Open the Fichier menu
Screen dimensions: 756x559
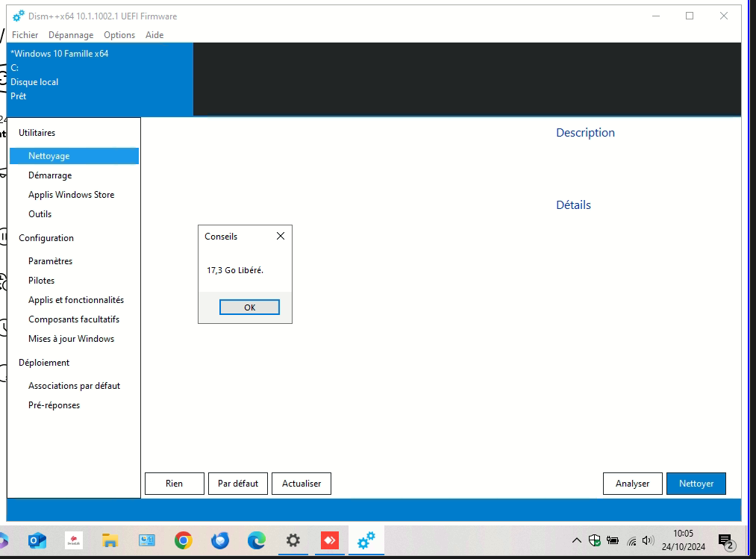point(25,35)
